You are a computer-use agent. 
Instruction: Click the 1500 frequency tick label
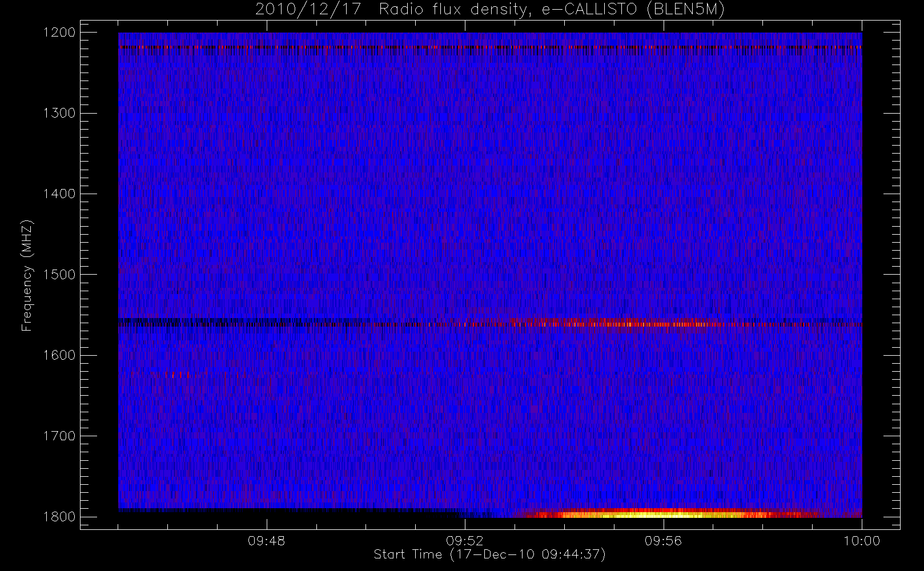59,274
